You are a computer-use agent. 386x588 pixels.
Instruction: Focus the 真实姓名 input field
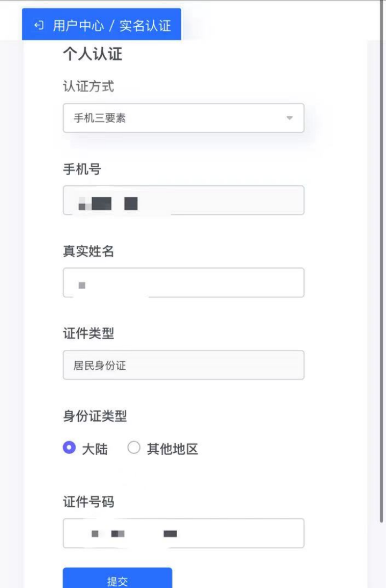coord(183,282)
